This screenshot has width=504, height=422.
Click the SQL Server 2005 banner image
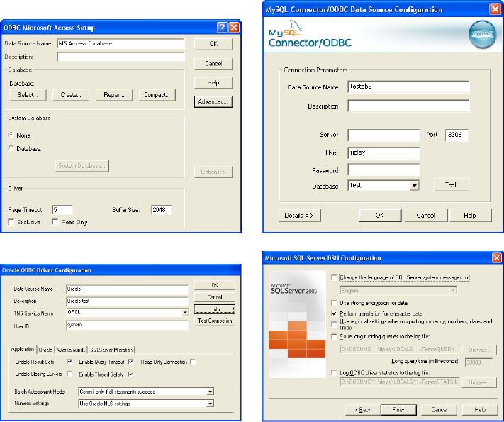point(297,323)
